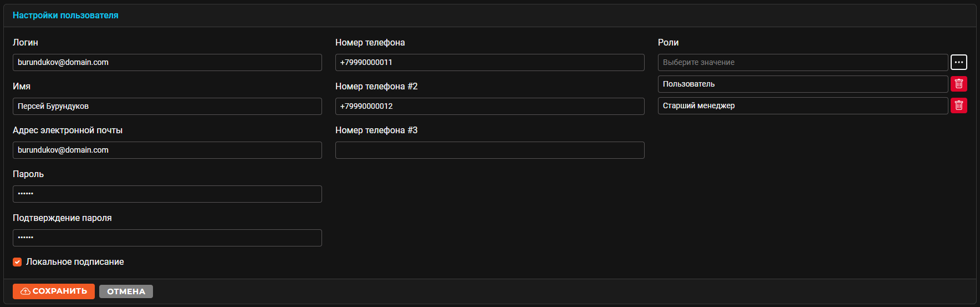Viewport: 980px width, 307px height.
Task: Toggle the Локальное подписание checkbox
Action: coord(17,262)
